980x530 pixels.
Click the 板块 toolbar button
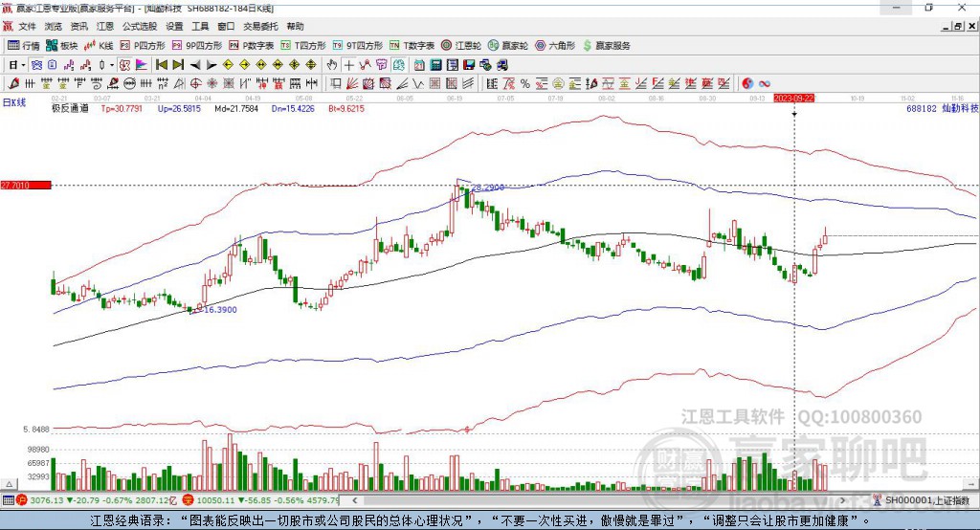pos(62,46)
